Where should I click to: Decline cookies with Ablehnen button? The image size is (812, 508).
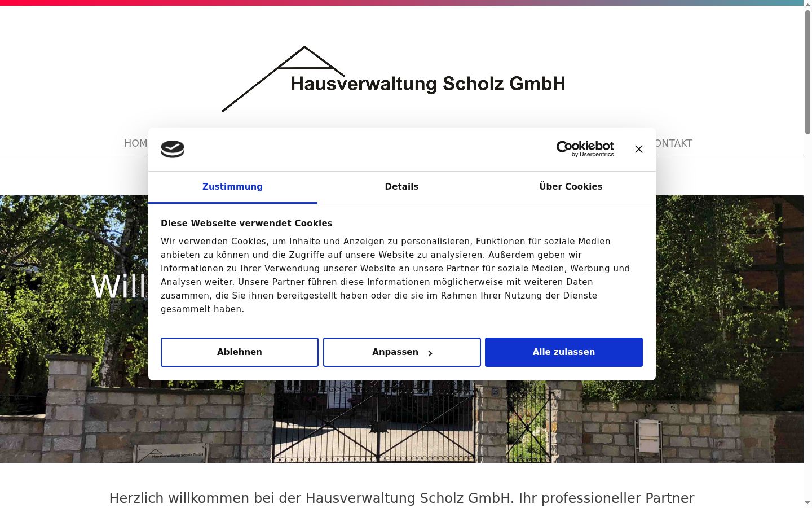tap(240, 352)
